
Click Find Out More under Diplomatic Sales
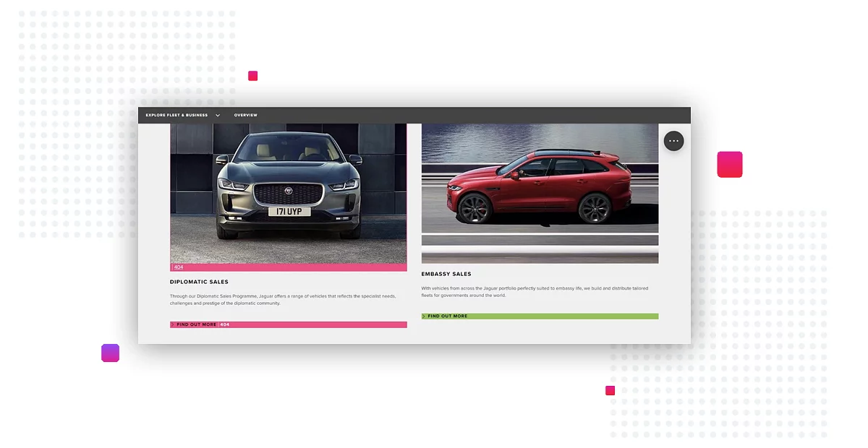tap(197, 325)
